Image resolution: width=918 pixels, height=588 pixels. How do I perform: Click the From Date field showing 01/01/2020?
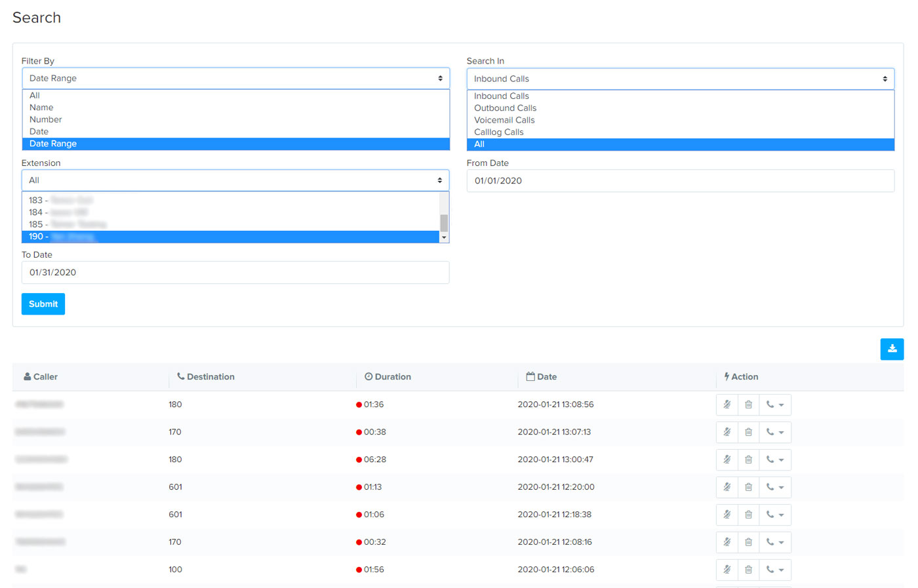pyautogui.click(x=680, y=180)
